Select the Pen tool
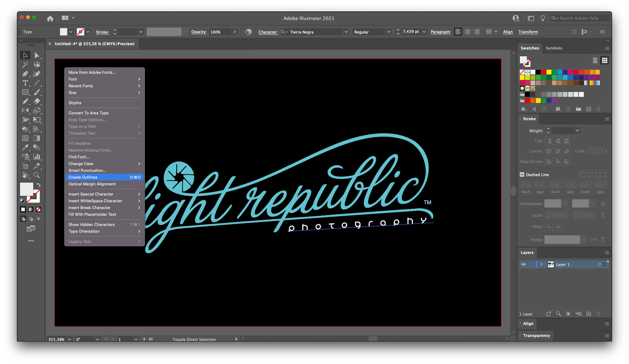Image resolution: width=629 pixels, height=364 pixels. [25, 74]
